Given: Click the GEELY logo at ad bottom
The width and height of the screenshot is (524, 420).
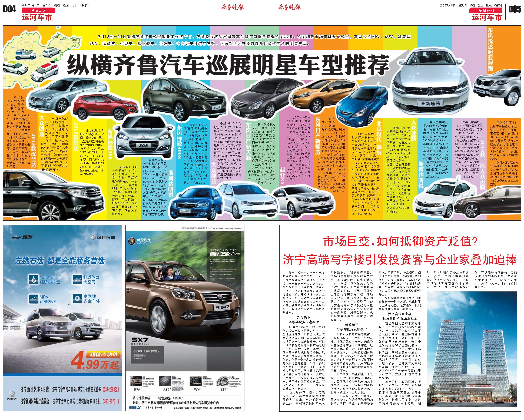Looking at the screenshot, I should pos(135,407).
